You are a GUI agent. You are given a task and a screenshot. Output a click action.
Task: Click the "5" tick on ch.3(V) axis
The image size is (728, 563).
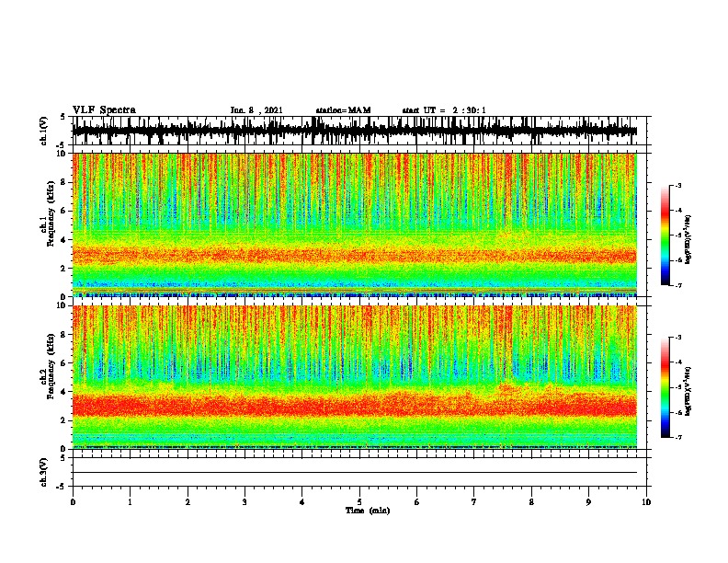(x=63, y=458)
